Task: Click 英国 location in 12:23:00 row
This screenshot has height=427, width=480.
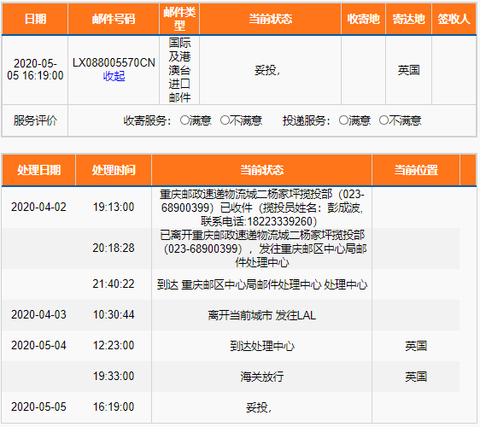Action: [x=416, y=346]
